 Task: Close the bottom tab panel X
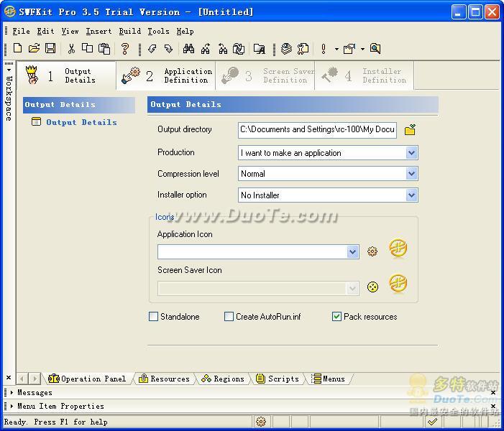pos(9,378)
